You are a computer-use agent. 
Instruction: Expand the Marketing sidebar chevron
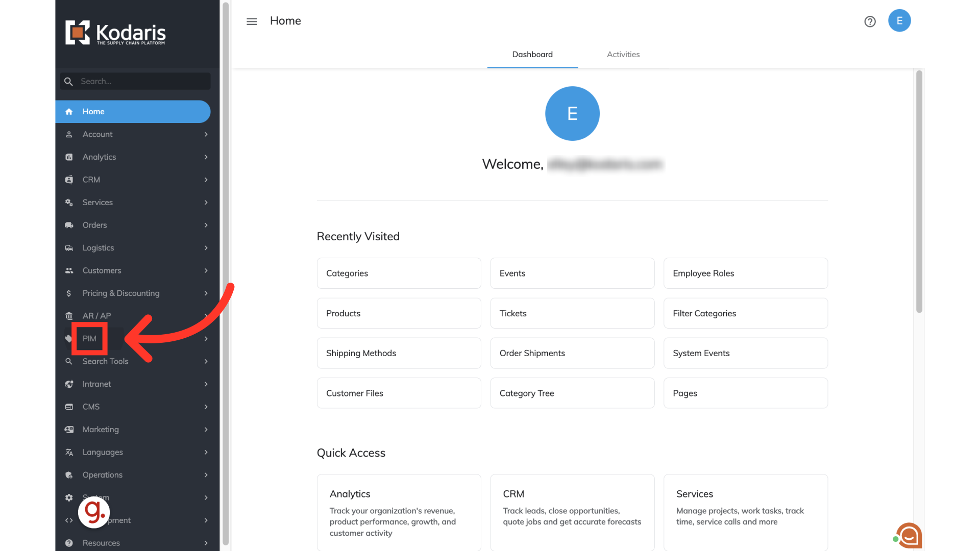(206, 430)
